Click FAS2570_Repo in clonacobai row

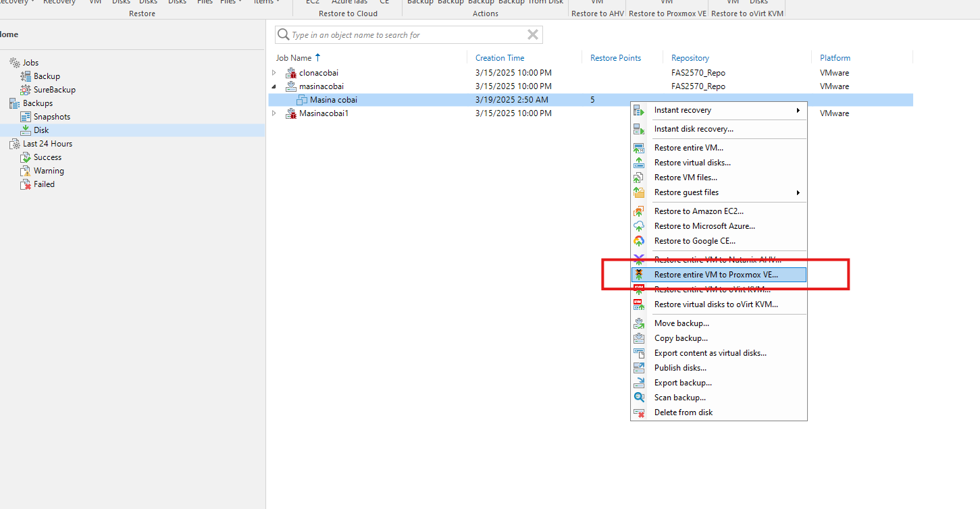(x=698, y=73)
